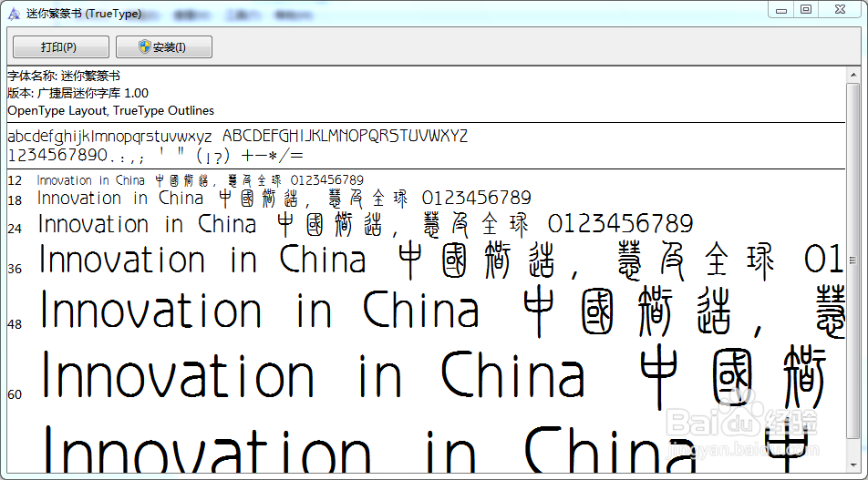Click the size 36 label
The width and height of the screenshot is (868, 480).
point(15,269)
